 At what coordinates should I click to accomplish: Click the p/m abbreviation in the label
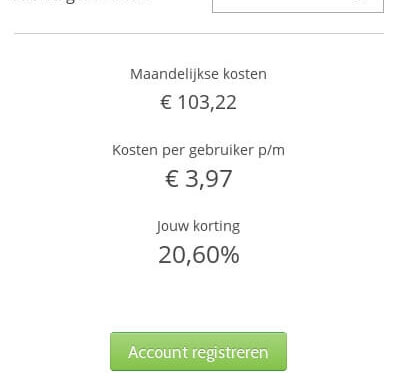[272, 151]
